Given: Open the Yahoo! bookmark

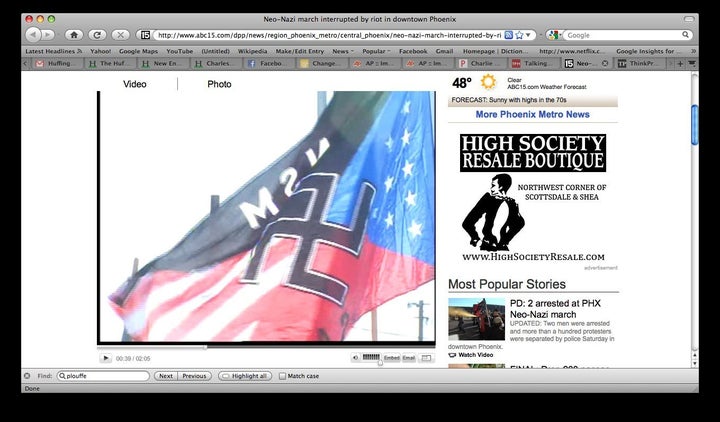Looking at the screenshot, I should click(x=100, y=51).
